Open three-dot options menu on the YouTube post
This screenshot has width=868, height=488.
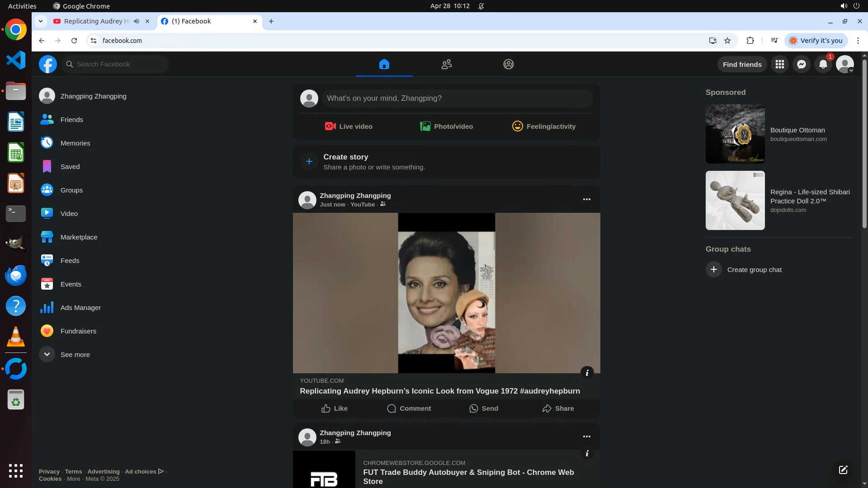(586, 199)
